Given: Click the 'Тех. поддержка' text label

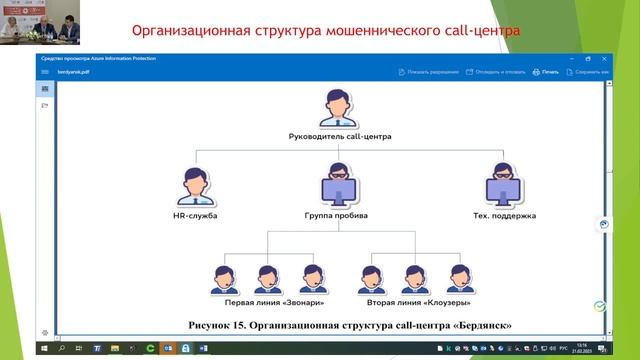Looking at the screenshot, I should click(x=504, y=216).
